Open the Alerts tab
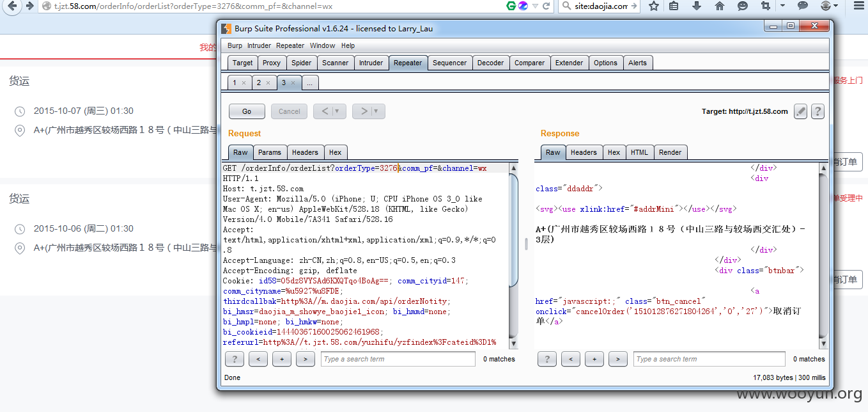868x412 pixels. [x=637, y=63]
